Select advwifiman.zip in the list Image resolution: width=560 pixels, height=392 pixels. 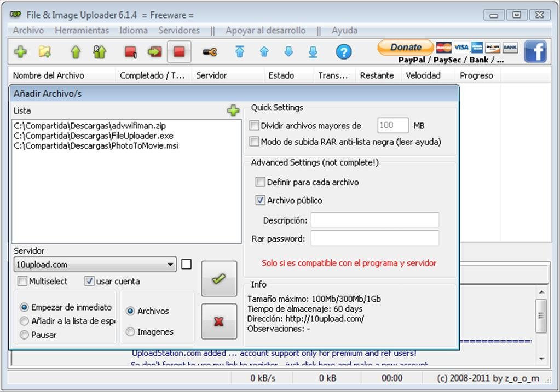point(90,126)
